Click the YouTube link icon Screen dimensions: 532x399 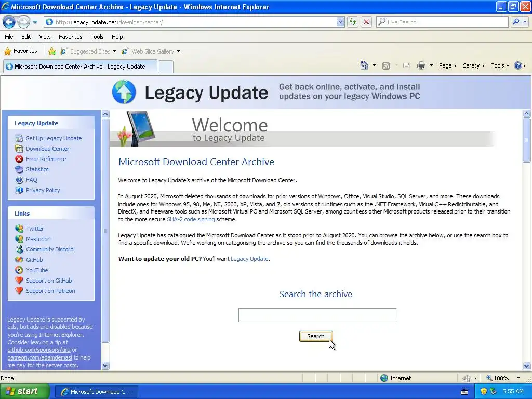point(19,270)
